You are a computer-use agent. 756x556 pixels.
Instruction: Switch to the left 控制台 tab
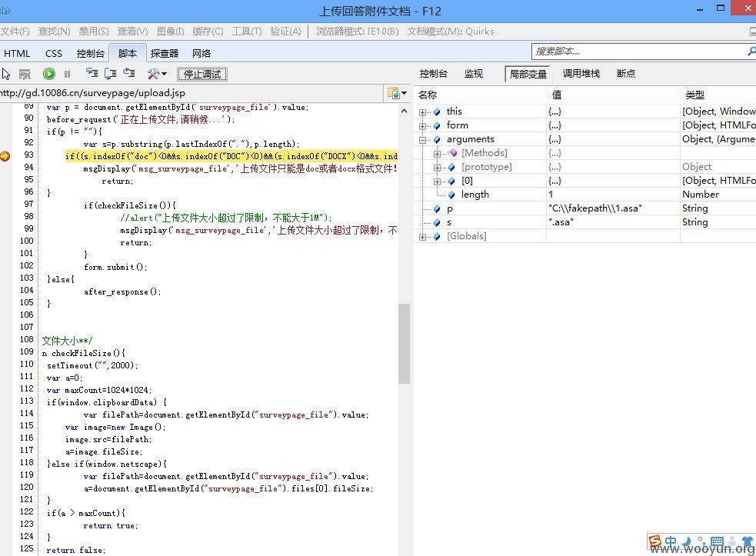(x=90, y=54)
